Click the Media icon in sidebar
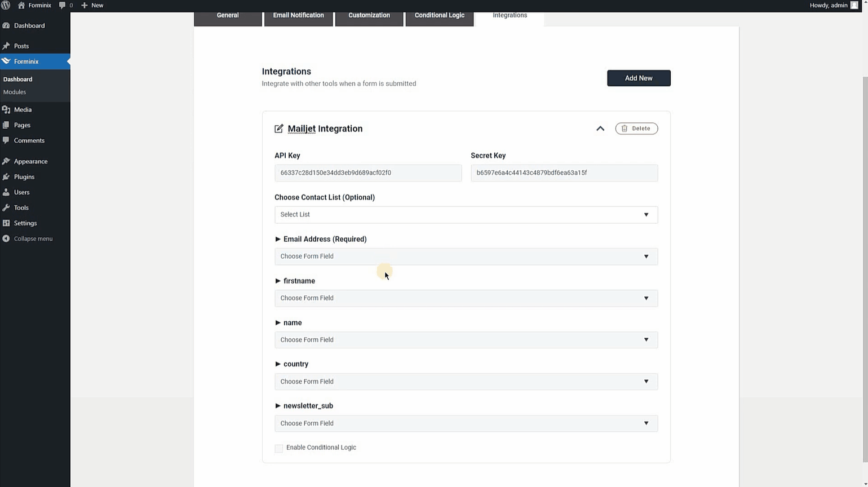The width and height of the screenshot is (868, 487). [x=6, y=109]
